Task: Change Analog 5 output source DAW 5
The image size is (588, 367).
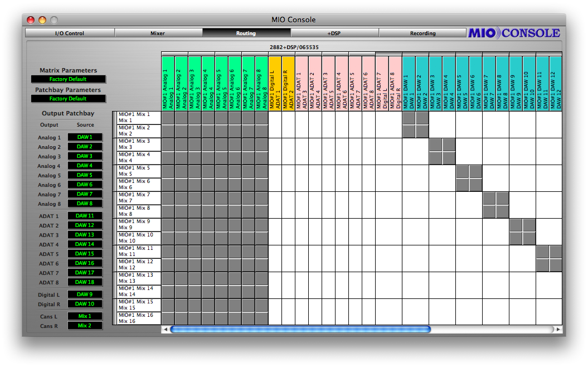Action: [x=85, y=175]
